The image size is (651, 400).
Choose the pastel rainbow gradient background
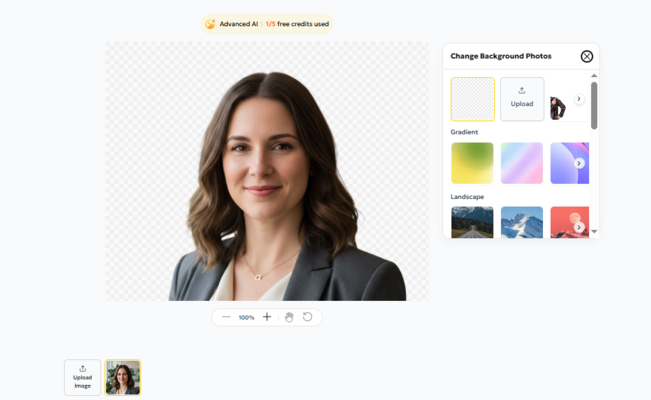[x=522, y=163]
